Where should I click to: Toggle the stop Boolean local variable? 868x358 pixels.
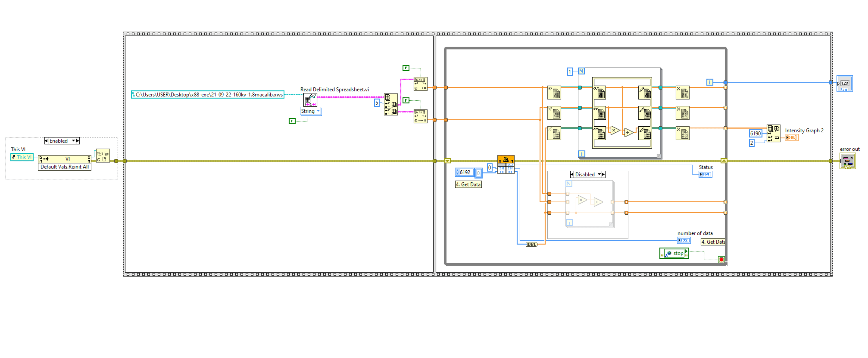pyautogui.click(x=674, y=253)
